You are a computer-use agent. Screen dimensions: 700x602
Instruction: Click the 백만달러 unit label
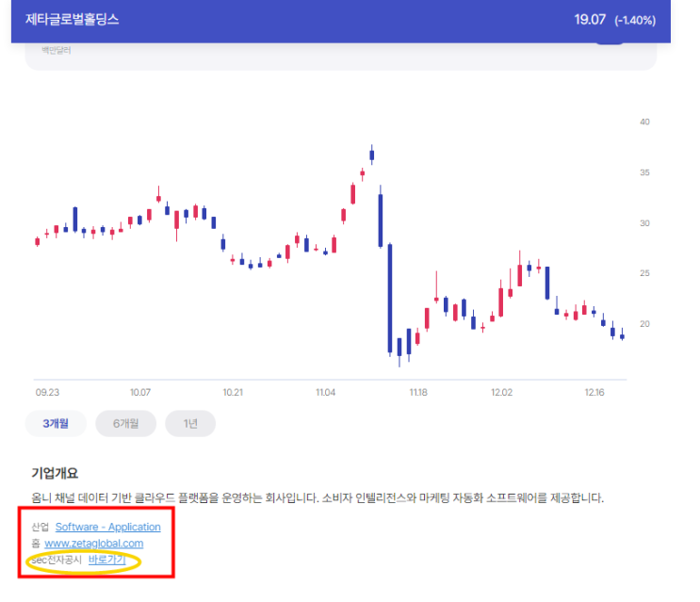tap(57, 51)
